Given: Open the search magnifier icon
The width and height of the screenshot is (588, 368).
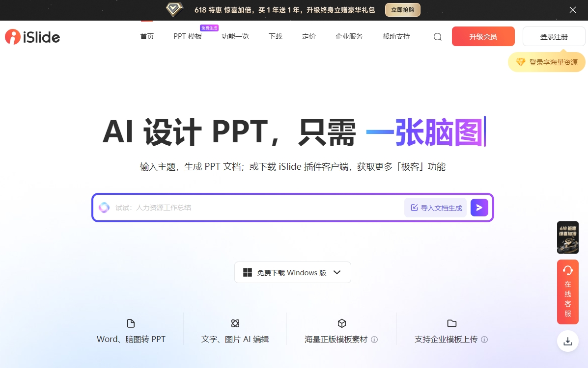Looking at the screenshot, I should (x=438, y=37).
